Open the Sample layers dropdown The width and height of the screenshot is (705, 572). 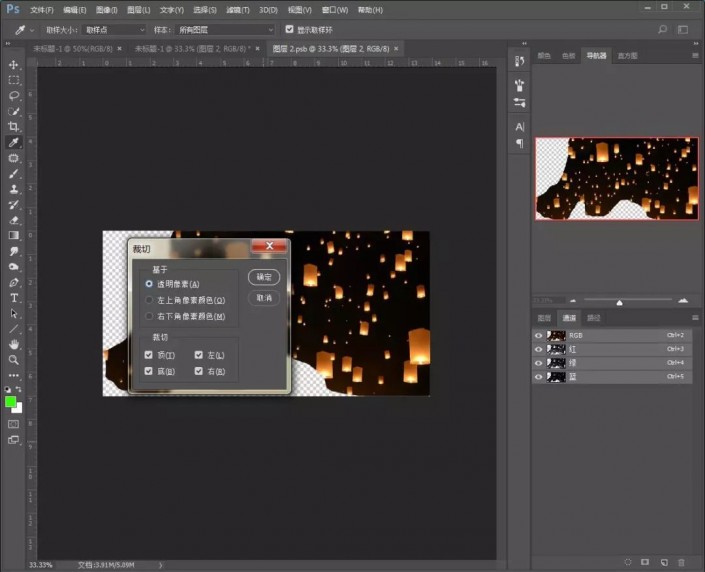(225, 30)
